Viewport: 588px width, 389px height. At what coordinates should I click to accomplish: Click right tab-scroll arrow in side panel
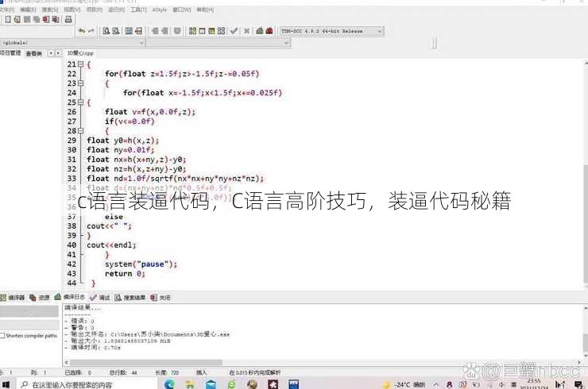pyautogui.click(x=58, y=53)
